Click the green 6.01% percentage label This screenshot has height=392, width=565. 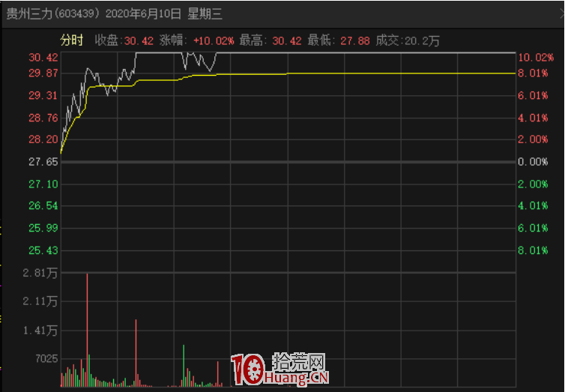[x=533, y=228]
